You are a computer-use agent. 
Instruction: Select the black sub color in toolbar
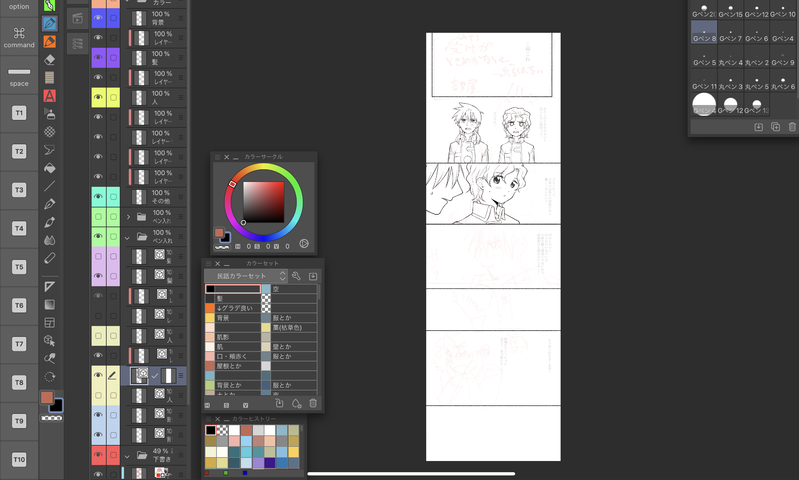click(56, 405)
